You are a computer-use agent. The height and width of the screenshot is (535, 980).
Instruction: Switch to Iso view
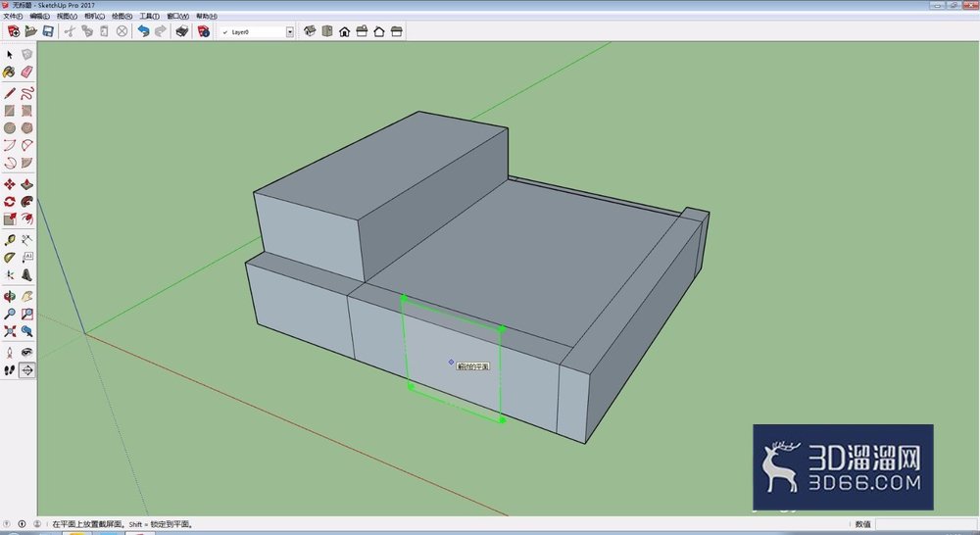(310, 31)
